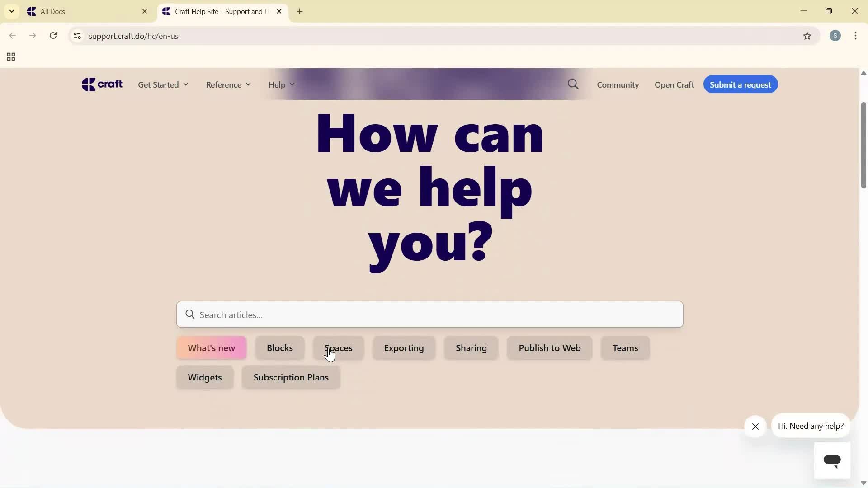The image size is (868, 488).
Task: Click the profile avatar icon
Action: point(835,36)
